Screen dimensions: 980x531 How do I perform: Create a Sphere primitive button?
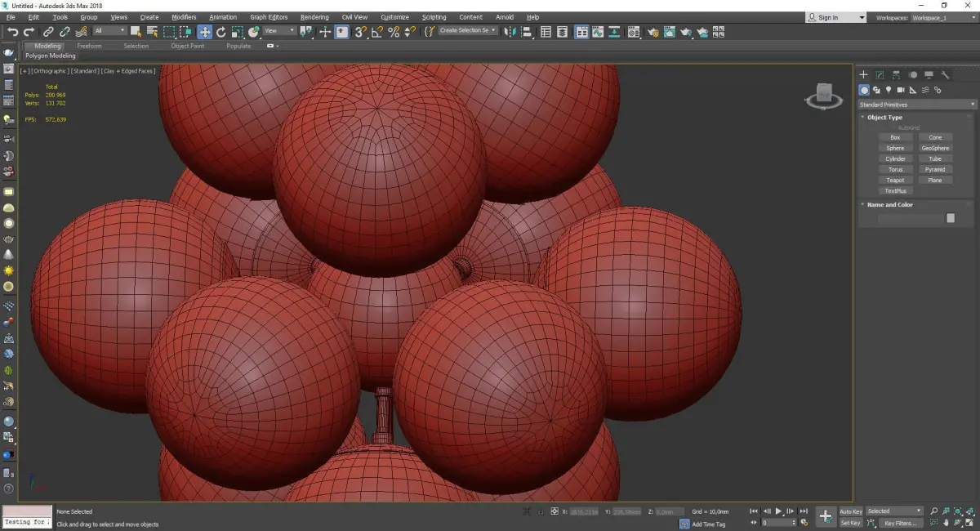pos(896,148)
